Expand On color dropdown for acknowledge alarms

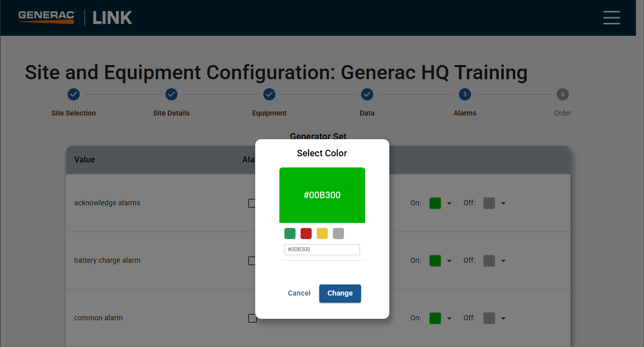coord(449,203)
